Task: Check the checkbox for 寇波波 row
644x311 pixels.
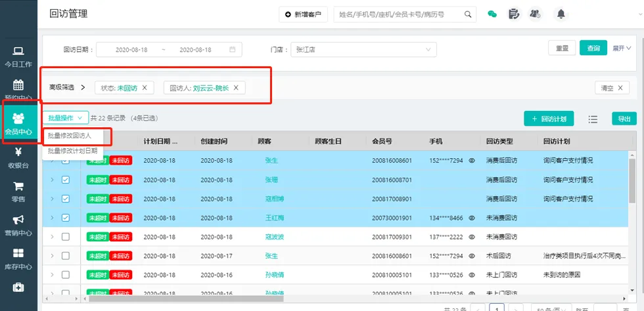Action: tap(66, 237)
